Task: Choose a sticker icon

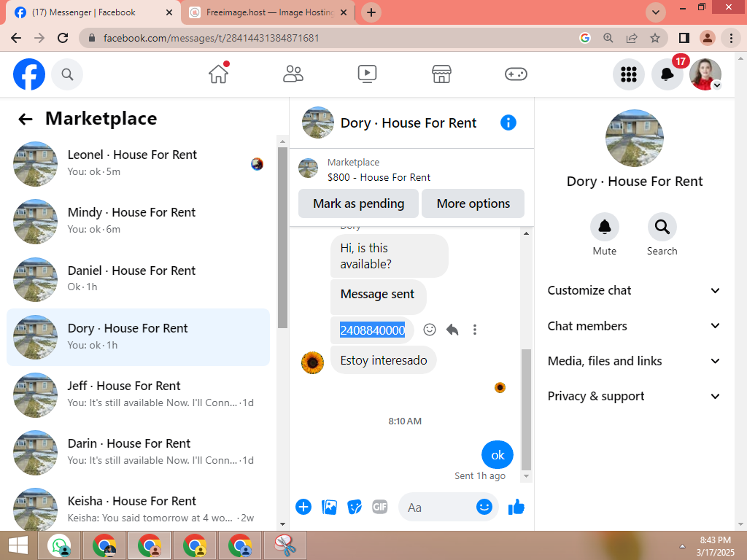Action: 355,507
